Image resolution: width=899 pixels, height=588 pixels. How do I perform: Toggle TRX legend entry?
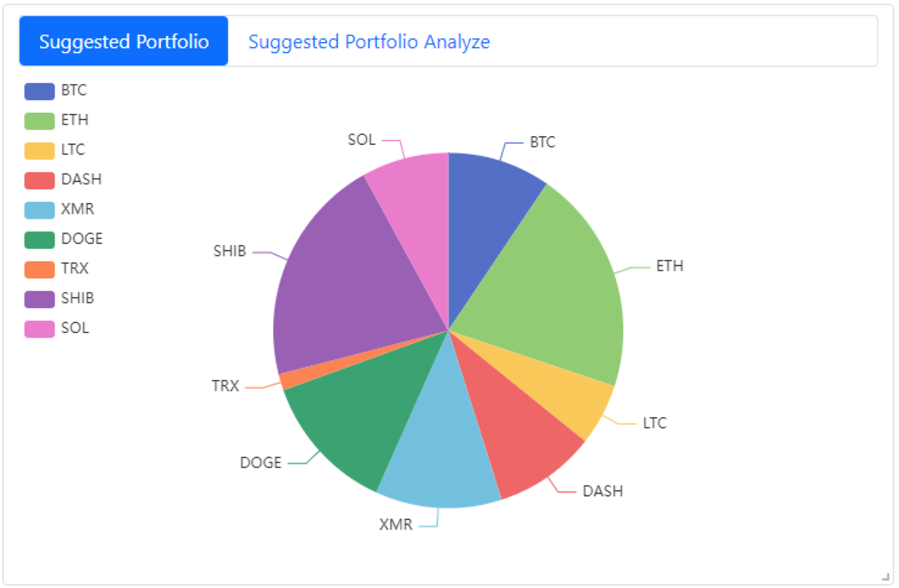point(56,269)
